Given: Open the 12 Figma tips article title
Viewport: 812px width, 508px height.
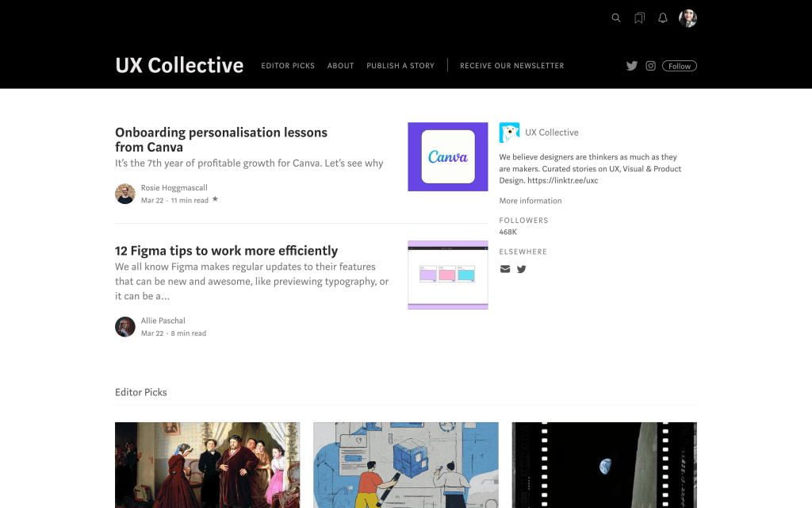Looking at the screenshot, I should click(226, 251).
